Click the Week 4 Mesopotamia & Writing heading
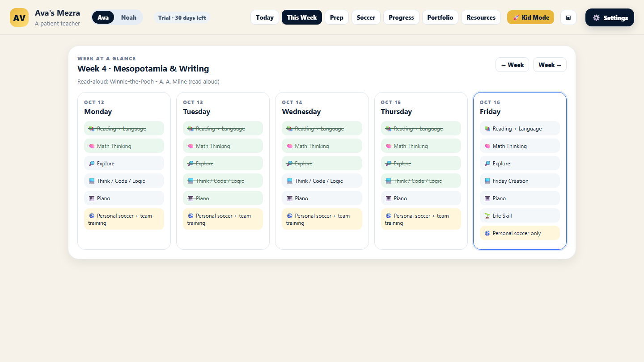The height and width of the screenshot is (362, 644). point(143,69)
